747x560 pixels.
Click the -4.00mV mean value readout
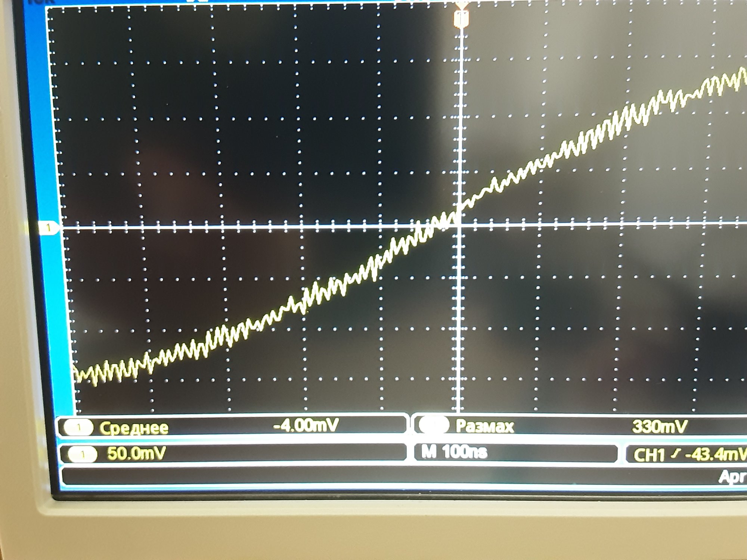coord(306,425)
